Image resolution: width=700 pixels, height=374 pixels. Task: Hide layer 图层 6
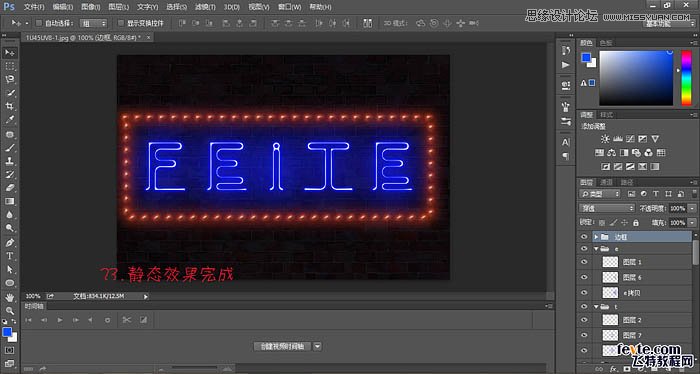pos(584,277)
